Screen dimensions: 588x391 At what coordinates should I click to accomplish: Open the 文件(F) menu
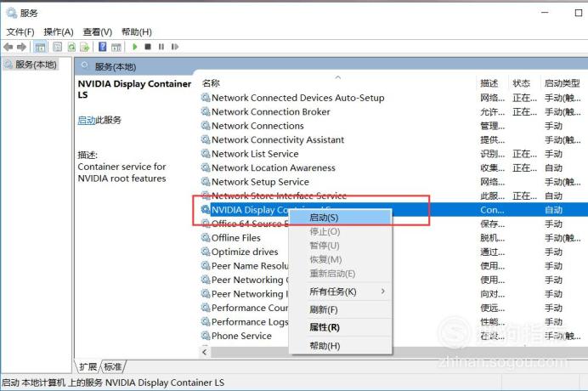pos(20,32)
